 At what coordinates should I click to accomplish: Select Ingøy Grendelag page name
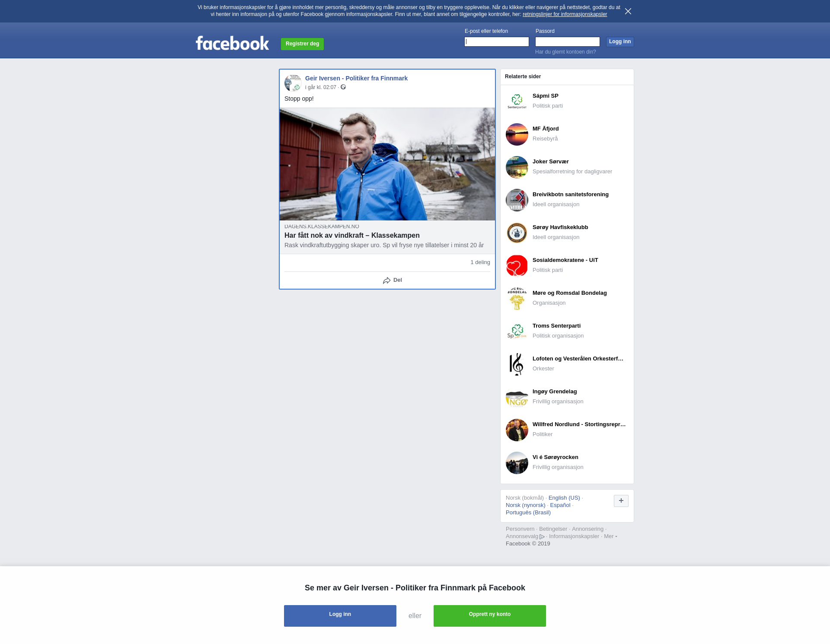point(555,392)
